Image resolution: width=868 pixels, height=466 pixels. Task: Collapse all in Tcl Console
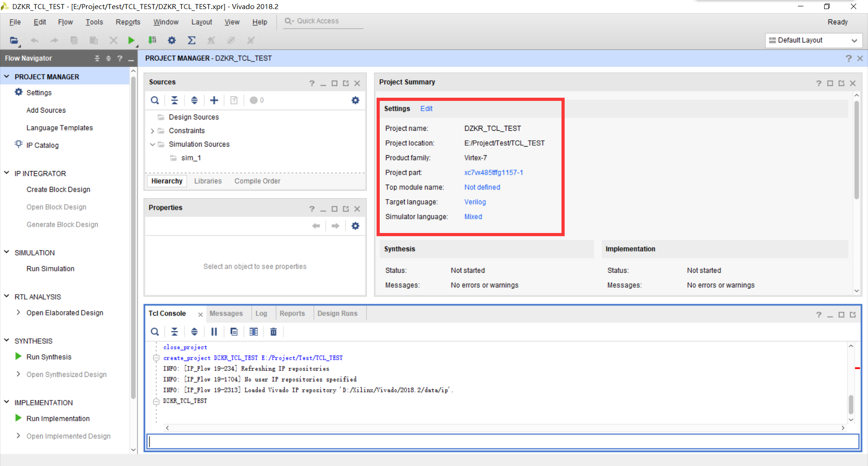click(175, 332)
